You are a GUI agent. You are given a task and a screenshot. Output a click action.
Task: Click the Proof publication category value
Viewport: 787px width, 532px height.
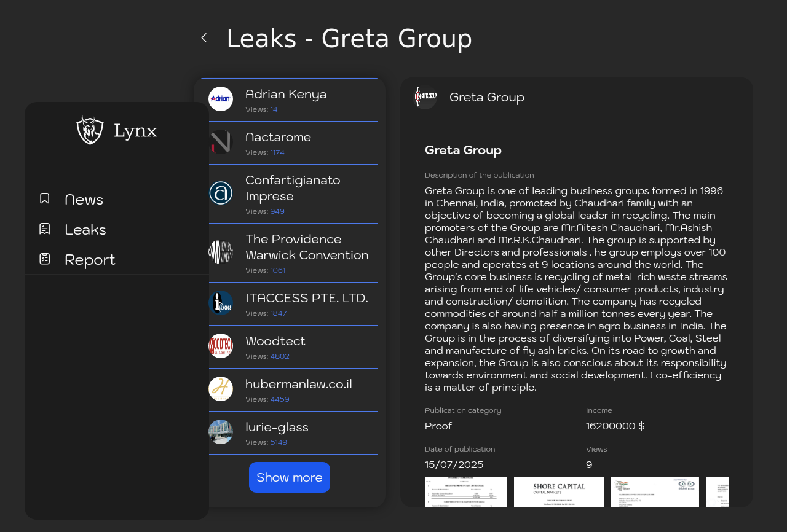pyautogui.click(x=438, y=426)
